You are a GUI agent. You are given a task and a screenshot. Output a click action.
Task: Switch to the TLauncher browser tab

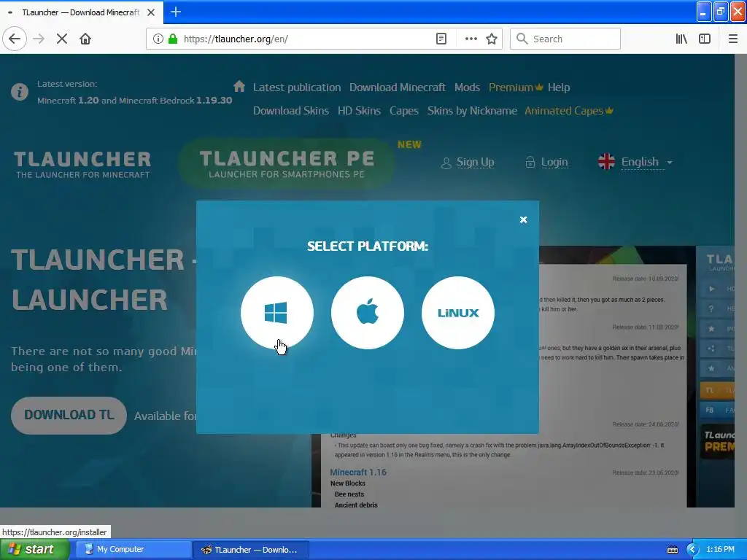tap(81, 12)
